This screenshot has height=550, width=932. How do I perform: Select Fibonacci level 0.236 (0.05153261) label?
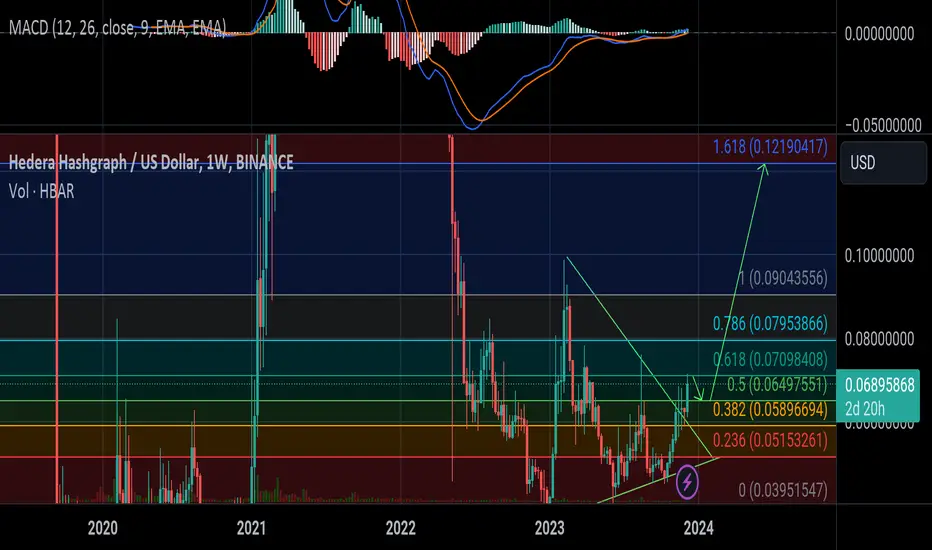770,440
